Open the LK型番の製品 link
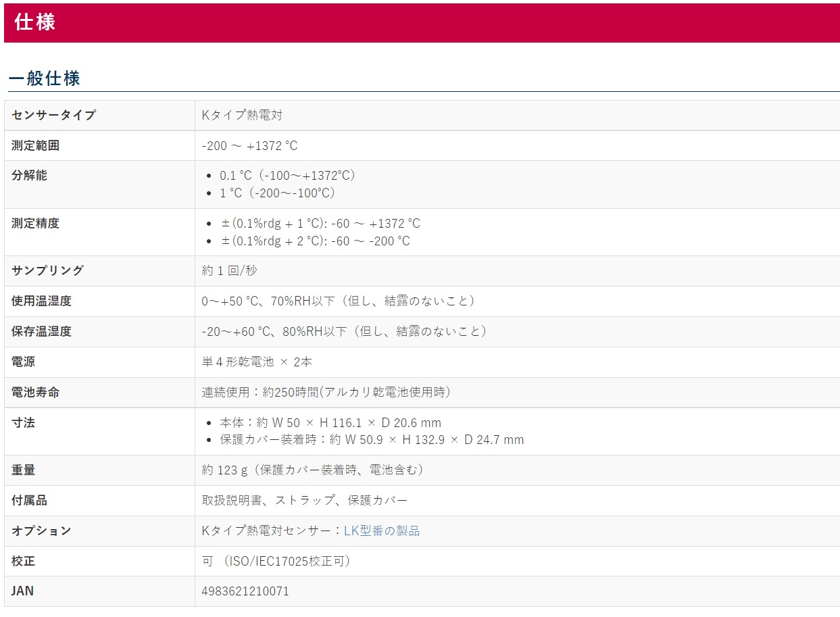The width and height of the screenshot is (840, 617). (x=382, y=530)
